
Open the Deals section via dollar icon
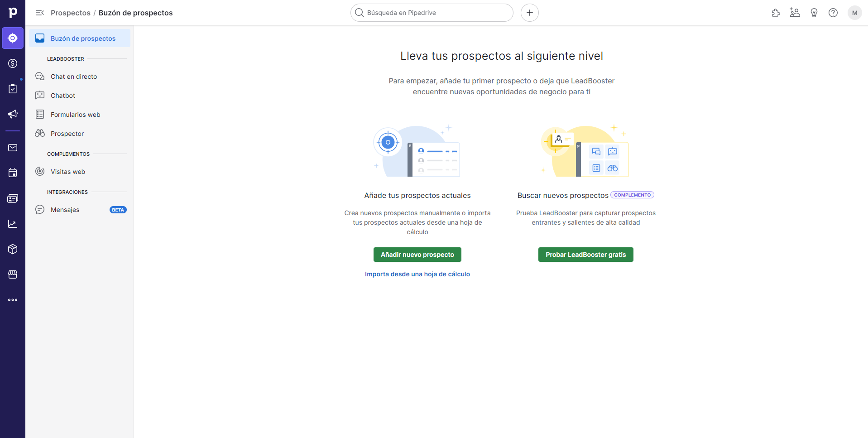[x=12, y=63]
